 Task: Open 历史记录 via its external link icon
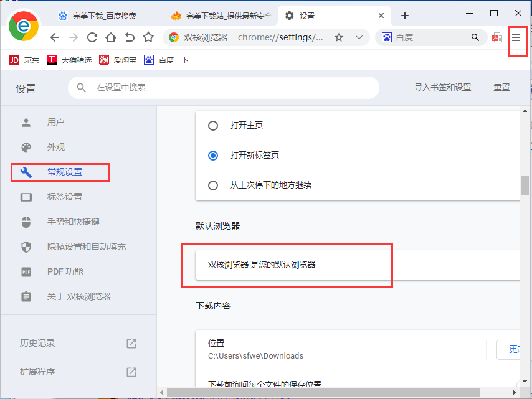pyautogui.click(x=131, y=343)
